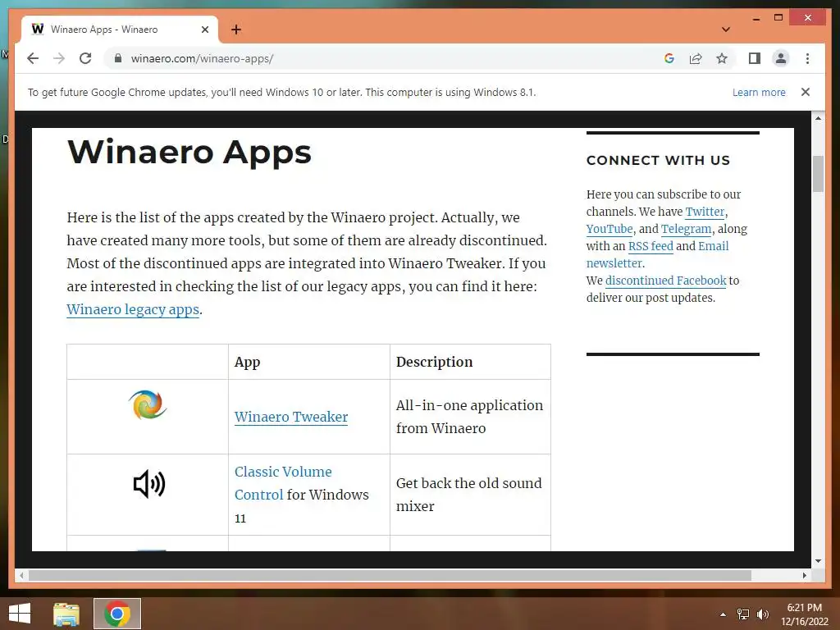
Task: Dismiss the Chrome update notification bar
Action: click(x=806, y=92)
